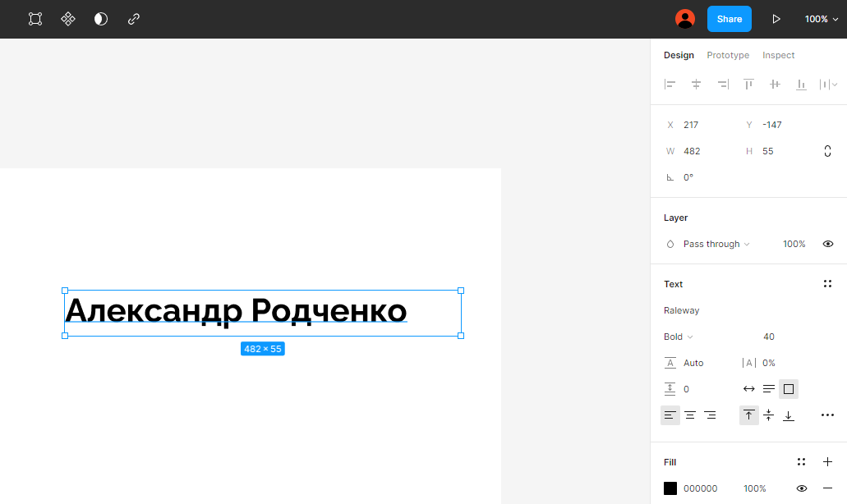The width and height of the screenshot is (847, 504).
Task: Click the fill opacity 100% field
Action: pyautogui.click(x=755, y=488)
